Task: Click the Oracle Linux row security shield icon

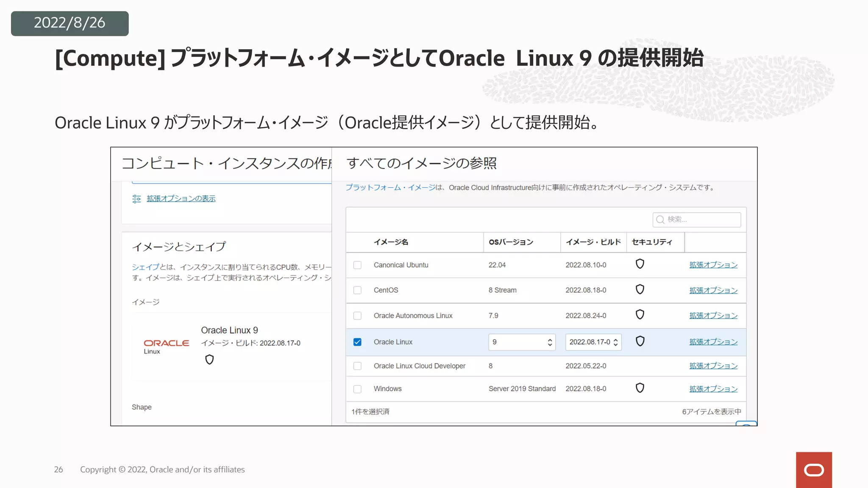Action: tap(640, 341)
